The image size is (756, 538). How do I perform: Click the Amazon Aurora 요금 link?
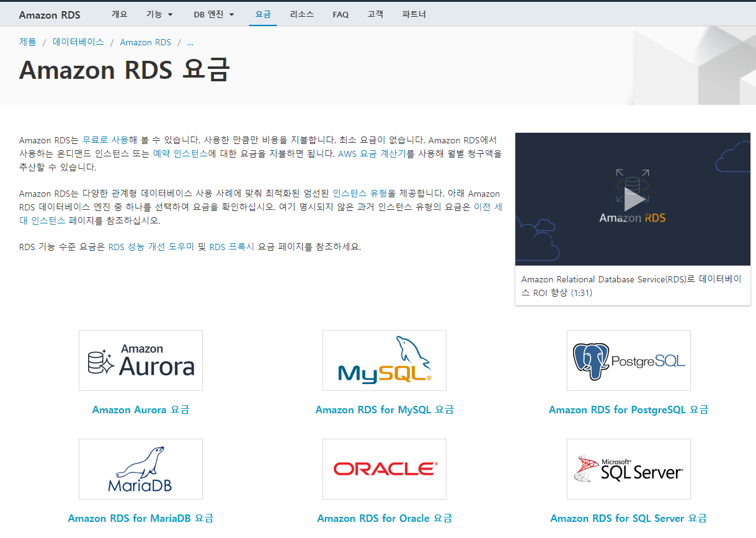point(141,410)
